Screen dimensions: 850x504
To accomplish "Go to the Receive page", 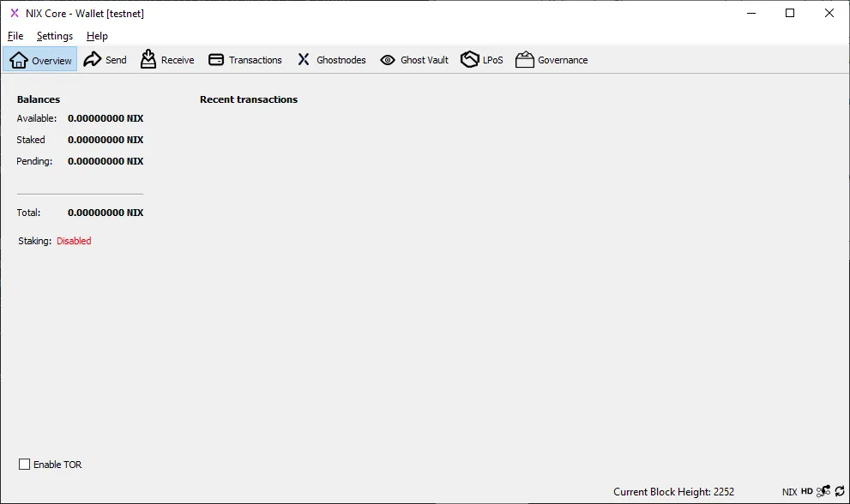I will click(x=167, y=60).
